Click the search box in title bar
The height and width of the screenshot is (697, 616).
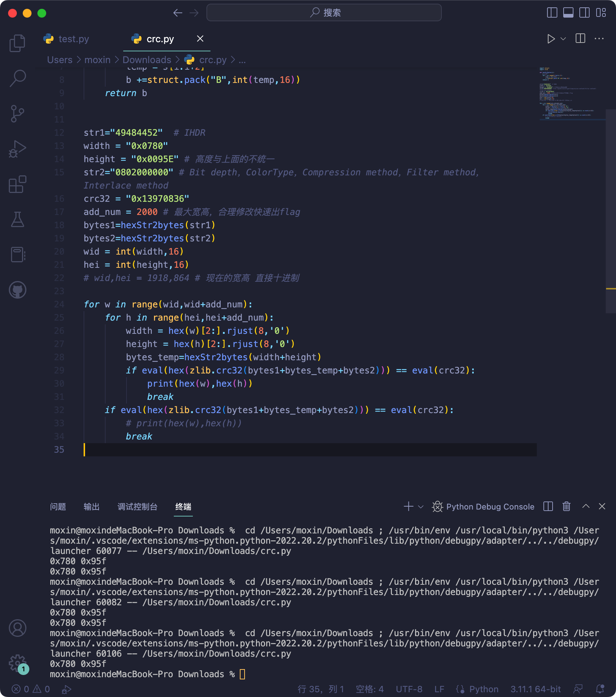click(x=324, y=13)
